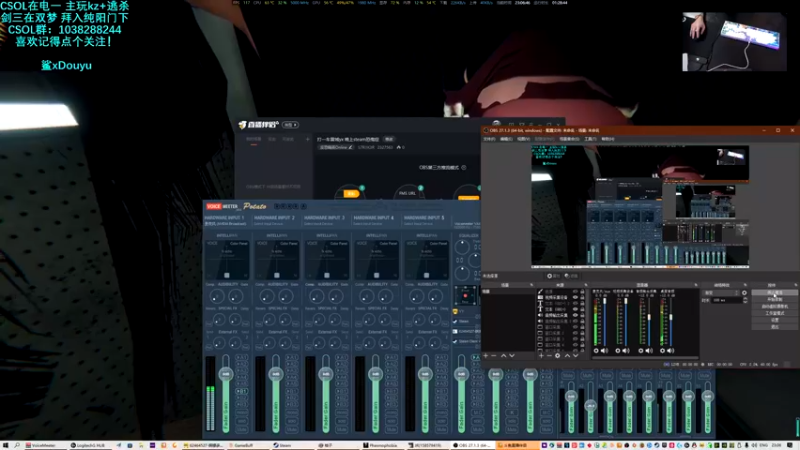Click Hardware Input 1 Fader Gain knob
800x450 pixels.
226,374
